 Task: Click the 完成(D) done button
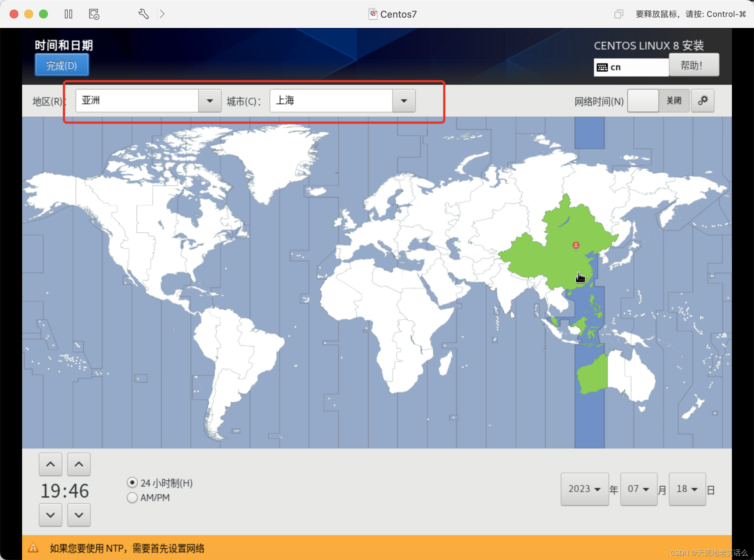[61, 65]
